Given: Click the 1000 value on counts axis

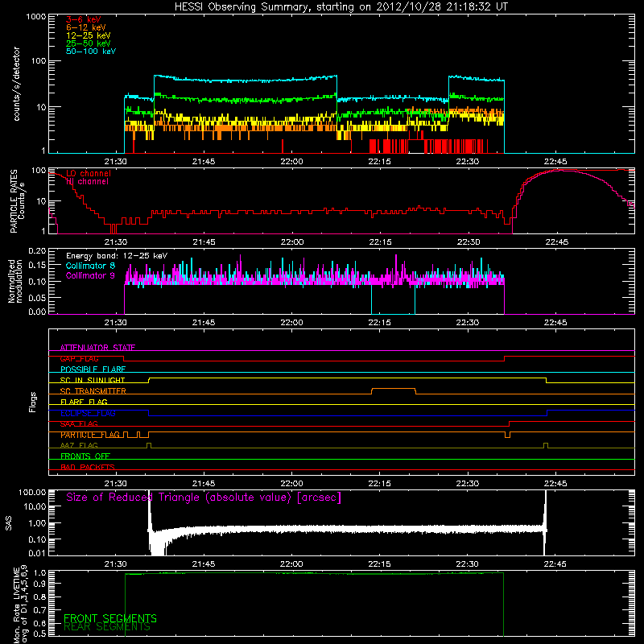Looking at the screenshot, I should point(35,17).
